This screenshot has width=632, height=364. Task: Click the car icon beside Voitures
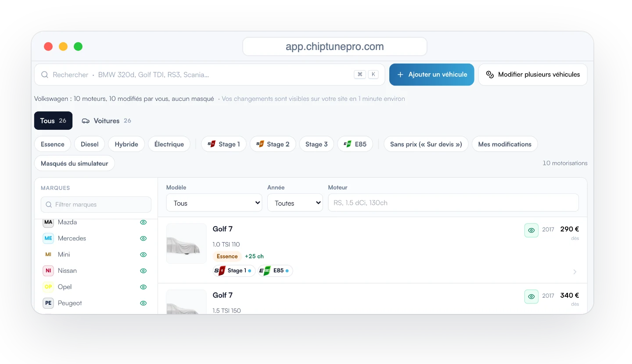pos(86,121)
